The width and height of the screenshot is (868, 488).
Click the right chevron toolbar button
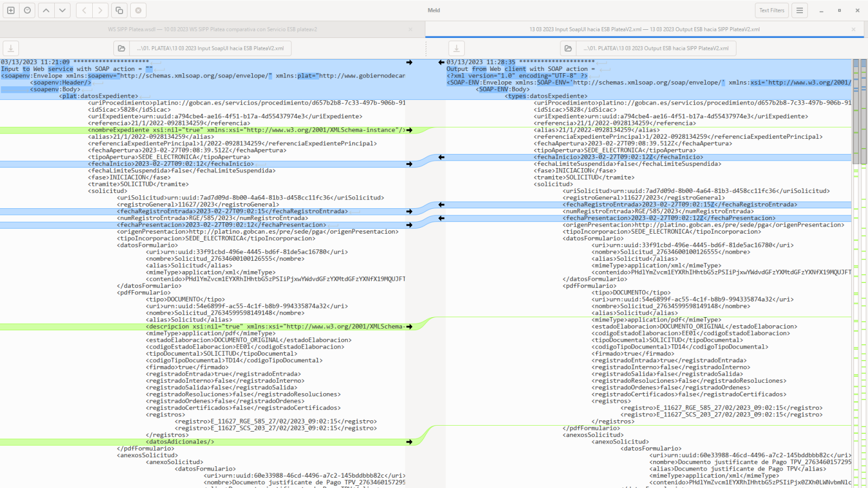100,10
